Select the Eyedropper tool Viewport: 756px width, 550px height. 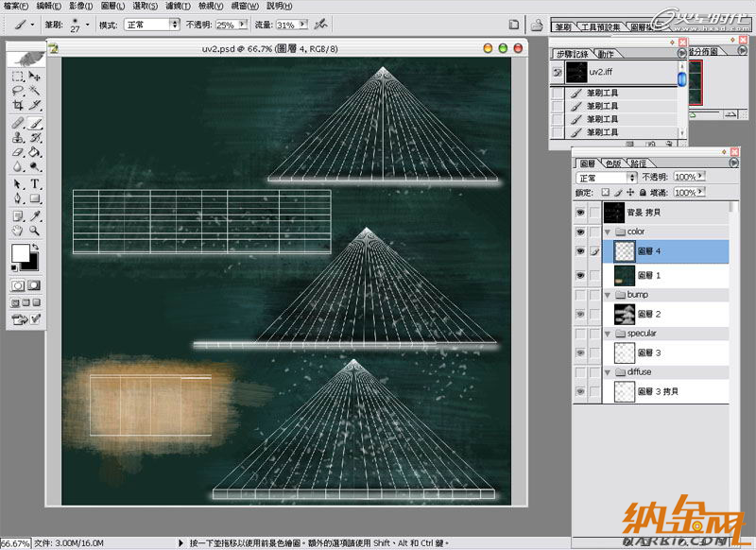35,215
